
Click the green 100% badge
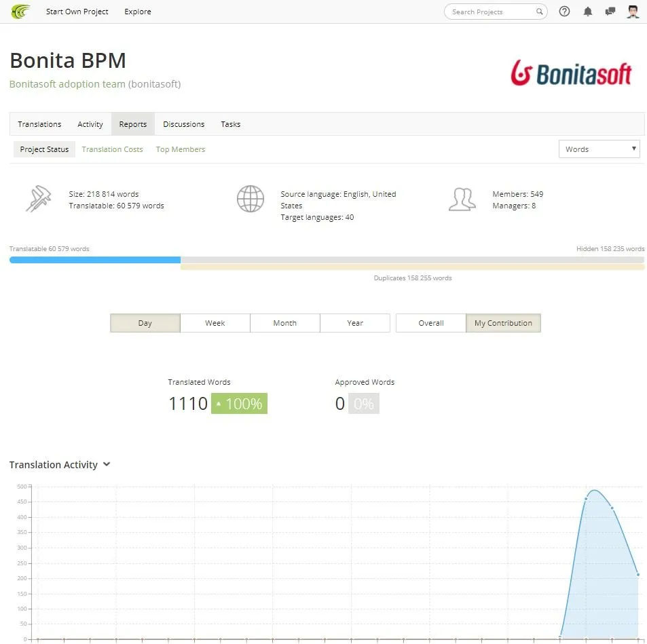click(240, 404)
